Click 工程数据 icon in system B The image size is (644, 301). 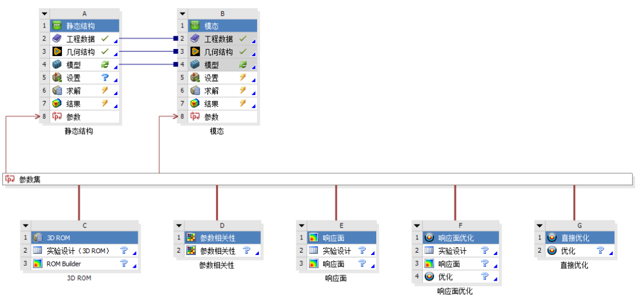click(195, 39)
